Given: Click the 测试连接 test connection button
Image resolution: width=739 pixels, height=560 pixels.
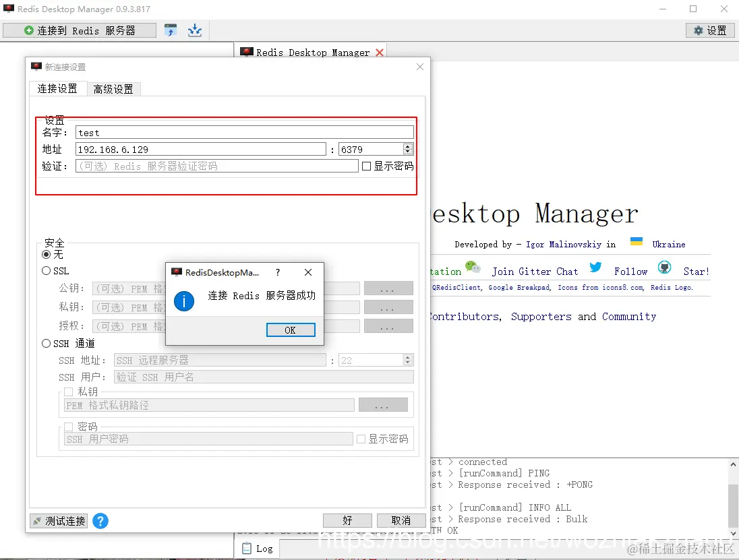Looking at the screenshot, I should pyautogui.click(x=59, y=521).
